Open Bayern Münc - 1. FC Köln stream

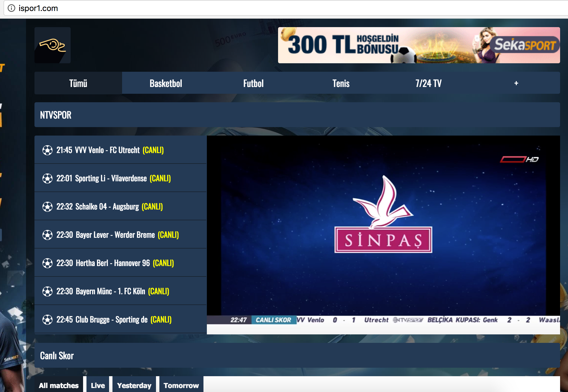point(120,291)
